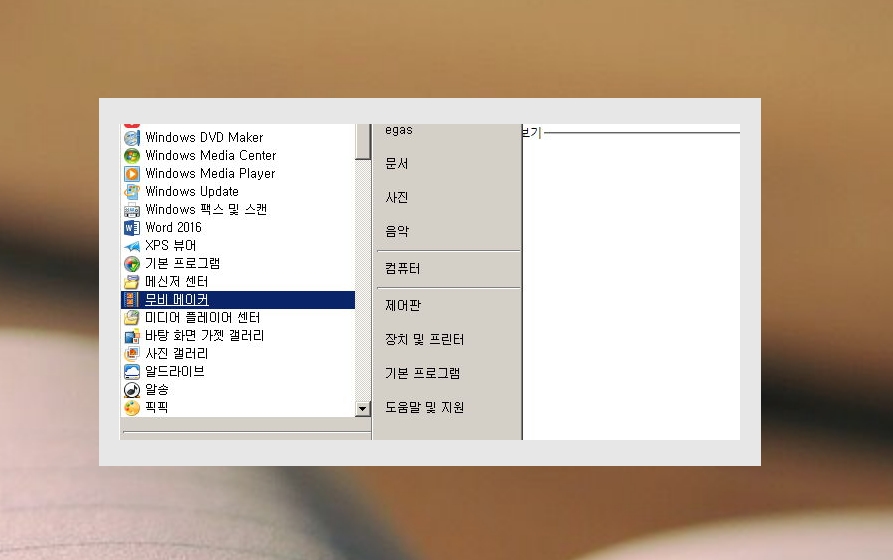Select 메신저 센터 folder label
The width and height of the screenshot is (893, 560).
tap(177, 281)
